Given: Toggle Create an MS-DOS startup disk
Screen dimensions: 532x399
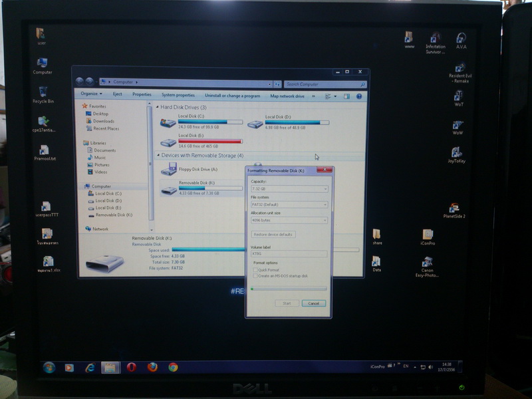Looking at the screenshot, I should pyautogui.click(x=255, y=276).
